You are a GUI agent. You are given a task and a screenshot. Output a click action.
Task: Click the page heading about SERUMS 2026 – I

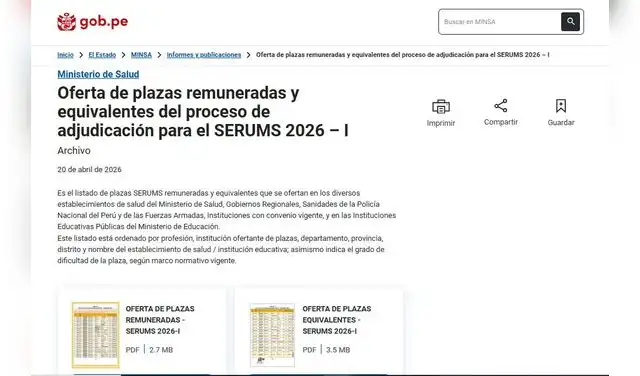[x=203, y=112]
